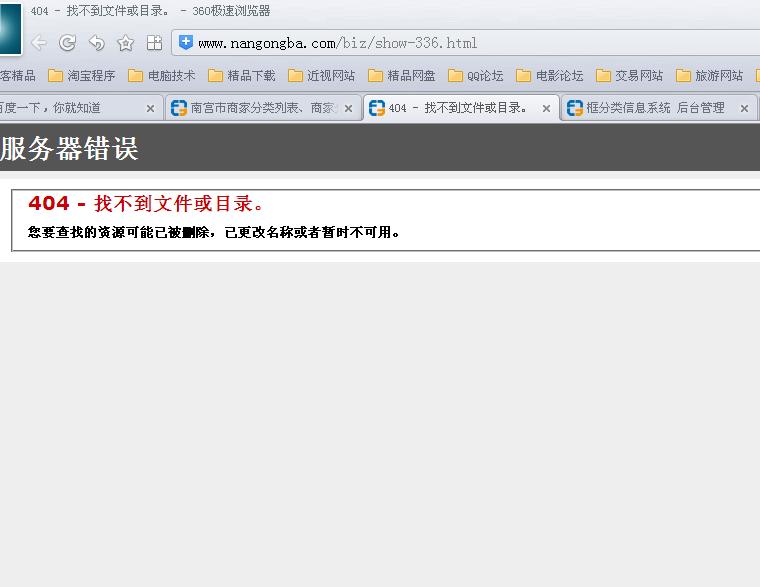Close the 百度一下，你就知道 tab
This screenshot has width=760, height=587.
tap(151, 109)
